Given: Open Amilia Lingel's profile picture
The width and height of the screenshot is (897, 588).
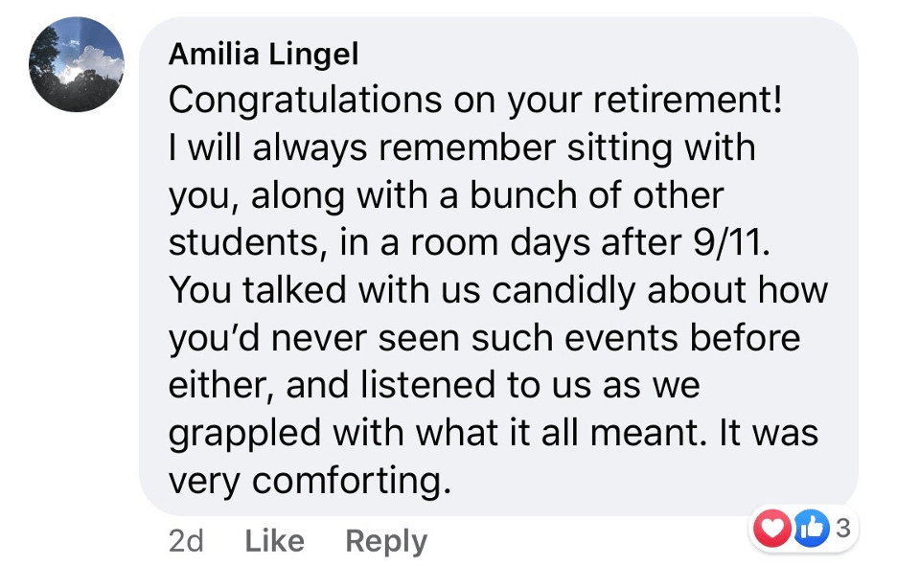Looking at the screenshot, I should point(77,65).
